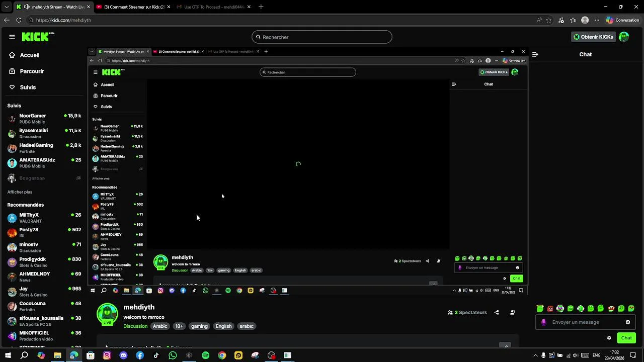The image size is (644, 362).
Task: Open TikTok from the taskbar
Action: pos(156,355)
